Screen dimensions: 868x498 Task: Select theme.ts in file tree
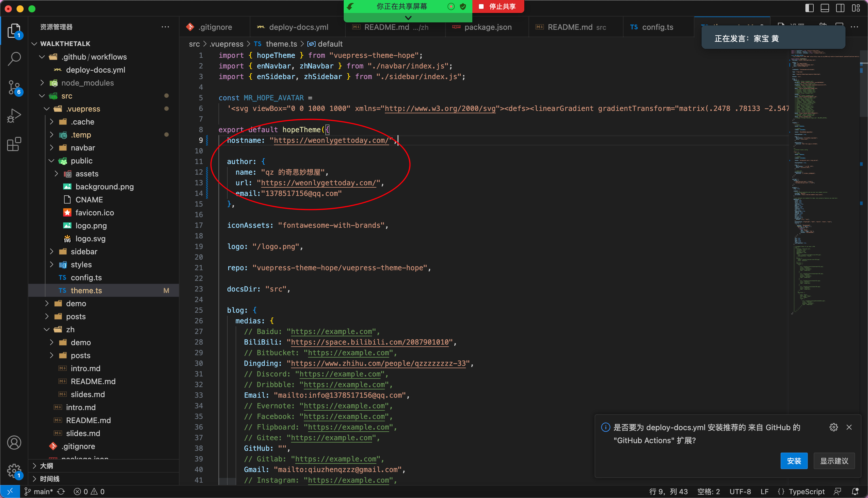[x=104, y=291]
